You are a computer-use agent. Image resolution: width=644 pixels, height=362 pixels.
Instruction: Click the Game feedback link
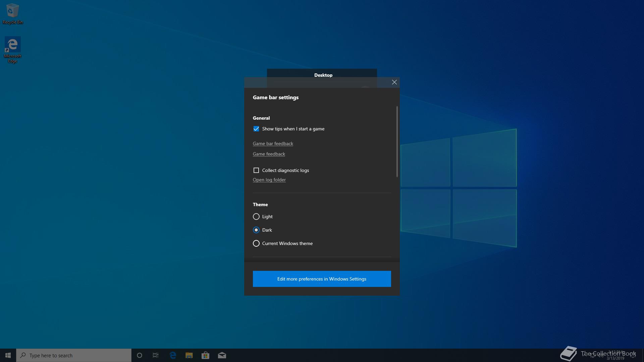coord(269,154)
